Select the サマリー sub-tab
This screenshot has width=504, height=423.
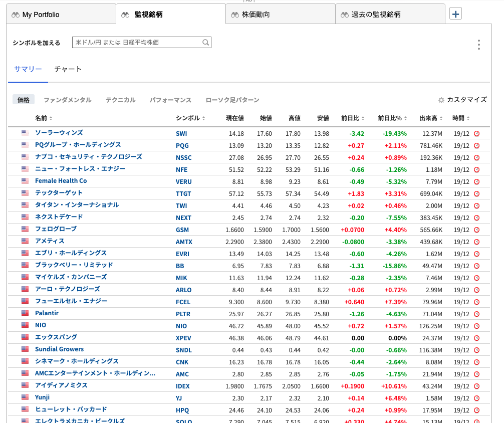pos(28,69)
